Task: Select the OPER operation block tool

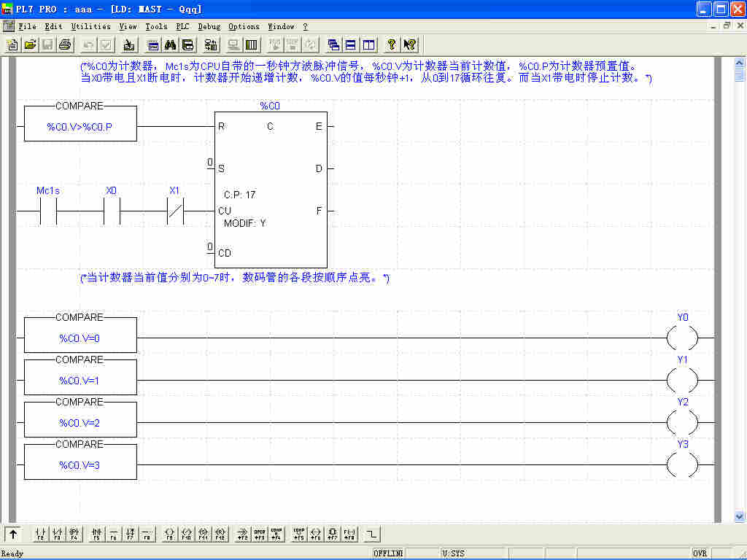Action: [260, 534]
